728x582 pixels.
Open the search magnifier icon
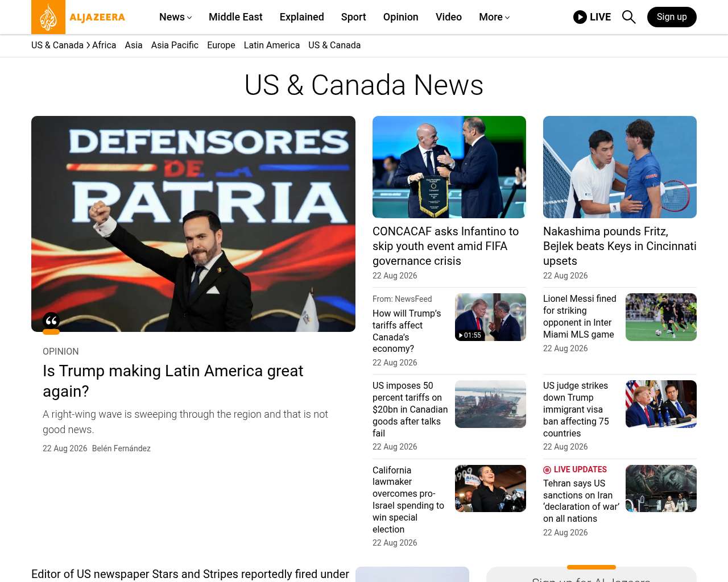point(628,17)
